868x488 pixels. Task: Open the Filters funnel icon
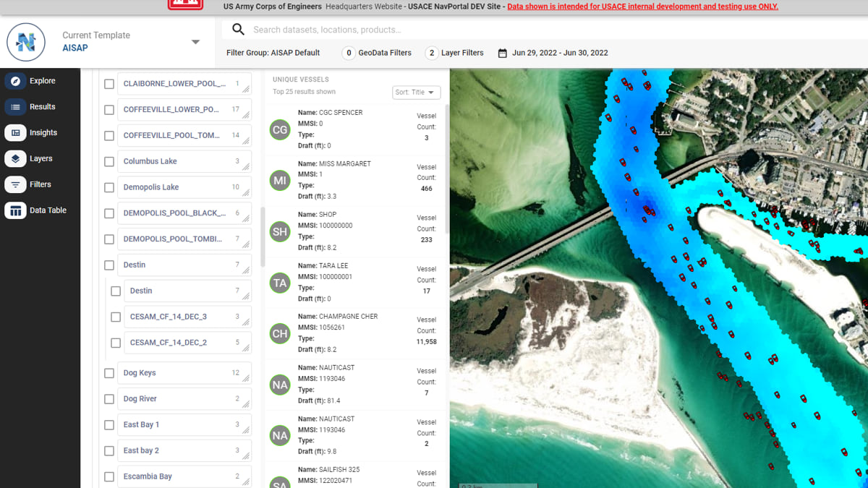pos(15,184)
